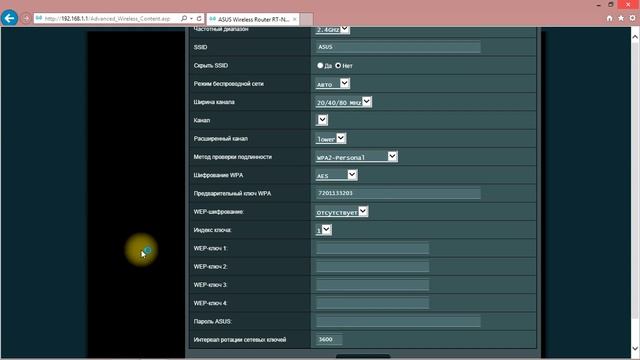
Task: Click the WEP-ключ 3 input field
Action: pos(372,285)
